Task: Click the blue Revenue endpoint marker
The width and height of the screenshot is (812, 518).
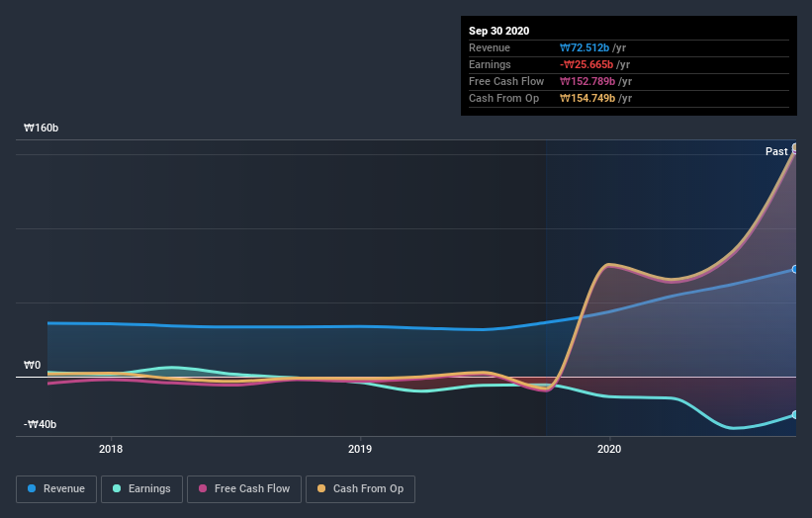Action: (795, 269)
